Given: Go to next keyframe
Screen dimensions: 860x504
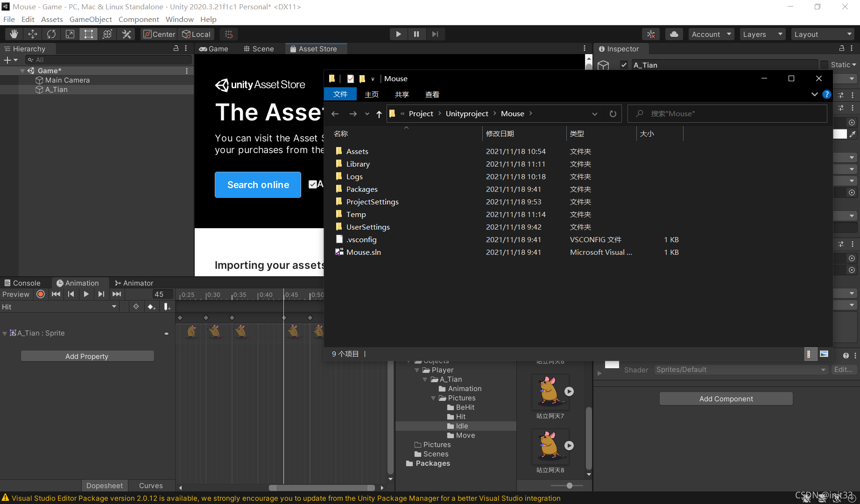Looking at the screenshot, I should click(x=101, y=294).
